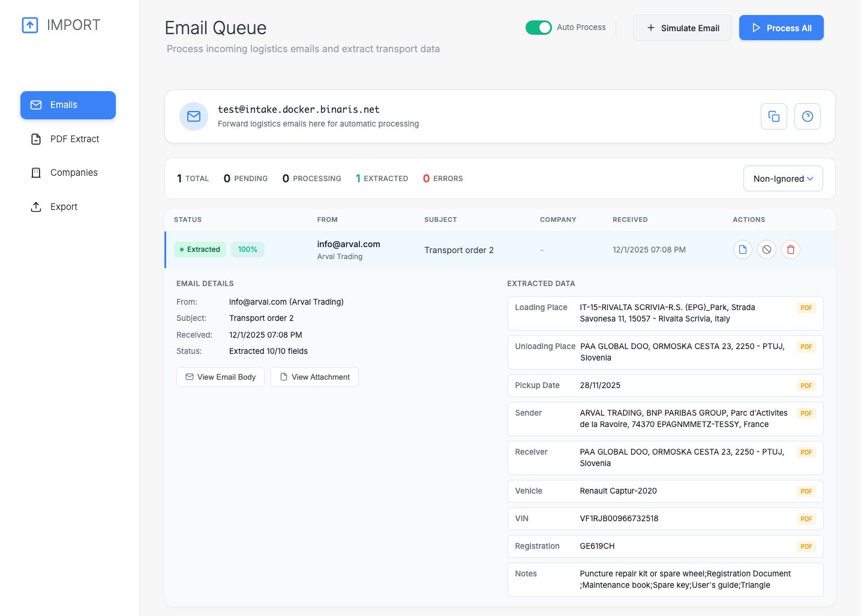The width and height of the screenshot is (861, 616).
Task: Click the PDF badge on Pickup Date
Action: (806, 386)
